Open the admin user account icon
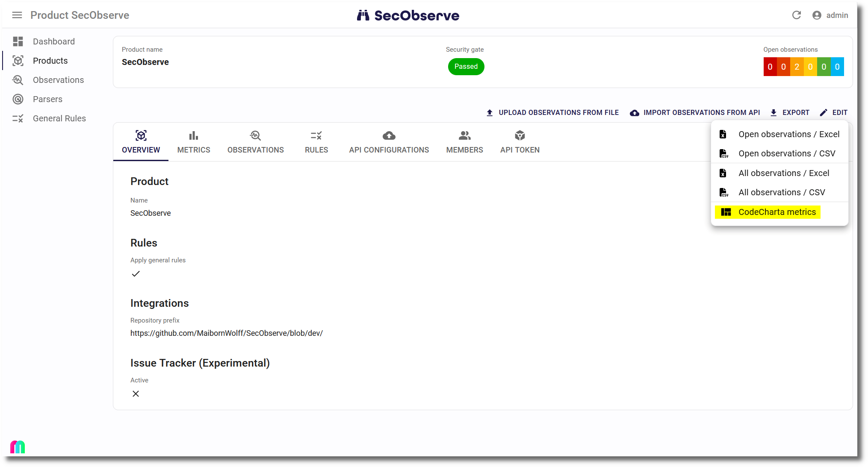Image resolution: width=868 pixels, height=467 pixels. click(817, 15)
